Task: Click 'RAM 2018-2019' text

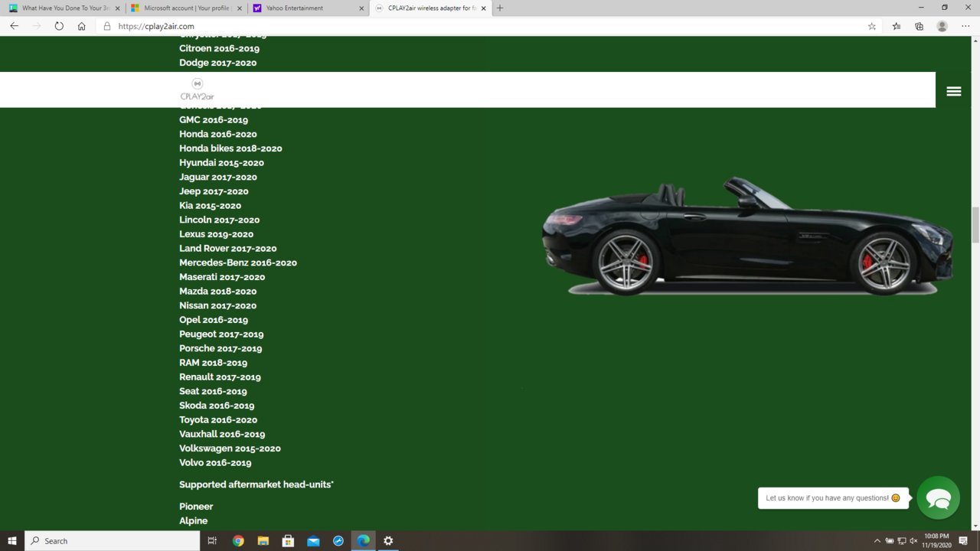Action: coord(214,363)
